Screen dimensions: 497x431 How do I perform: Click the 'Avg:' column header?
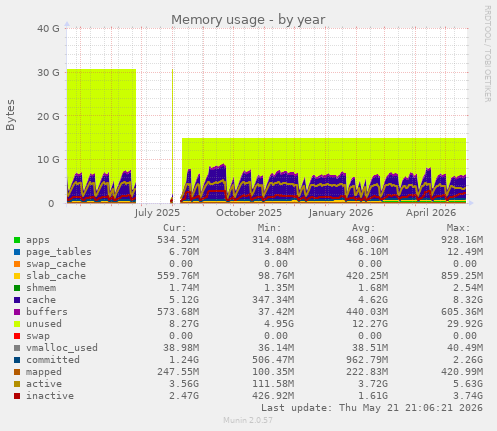point(364,228)
